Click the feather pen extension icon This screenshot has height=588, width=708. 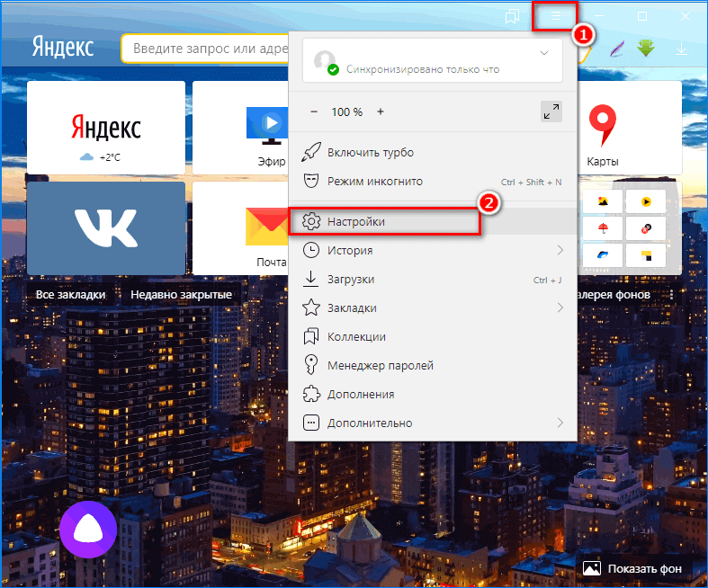click(x=616, y=49)
